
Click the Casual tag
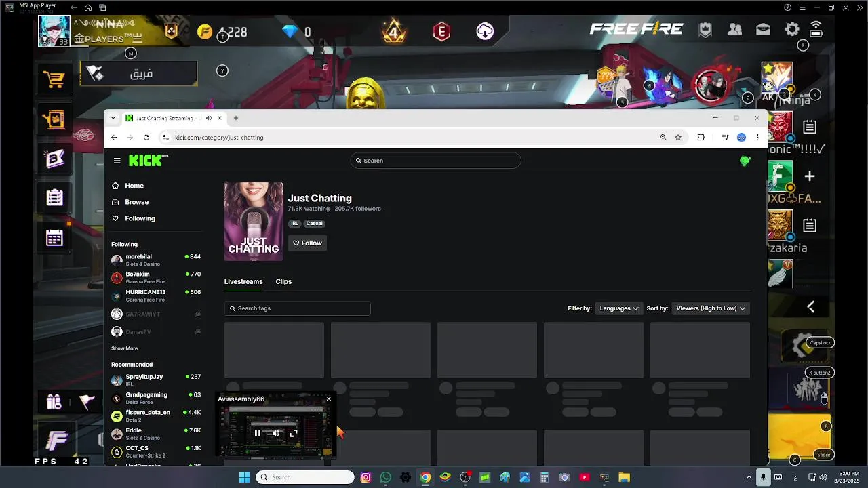(x=314, y=223)
